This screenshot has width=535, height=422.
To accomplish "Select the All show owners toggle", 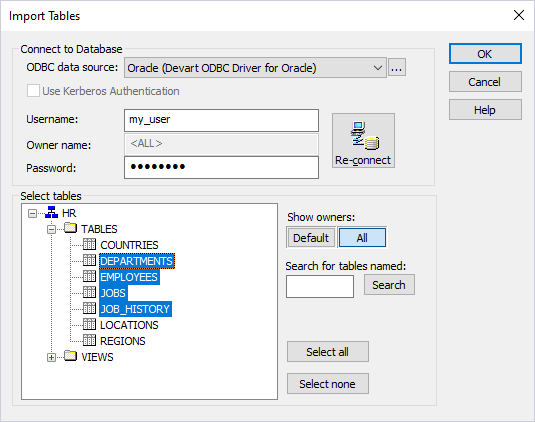I will point(362,238).
